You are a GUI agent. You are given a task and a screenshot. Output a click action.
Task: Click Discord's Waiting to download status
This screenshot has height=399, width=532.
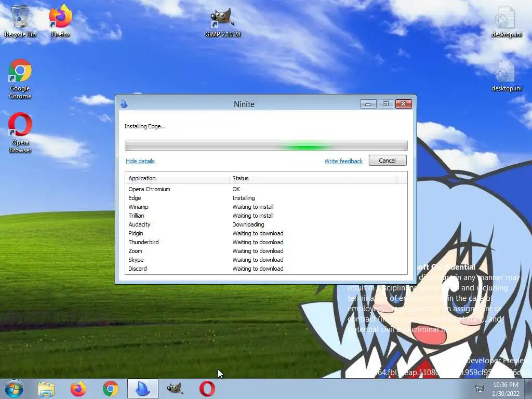(258, 269)
